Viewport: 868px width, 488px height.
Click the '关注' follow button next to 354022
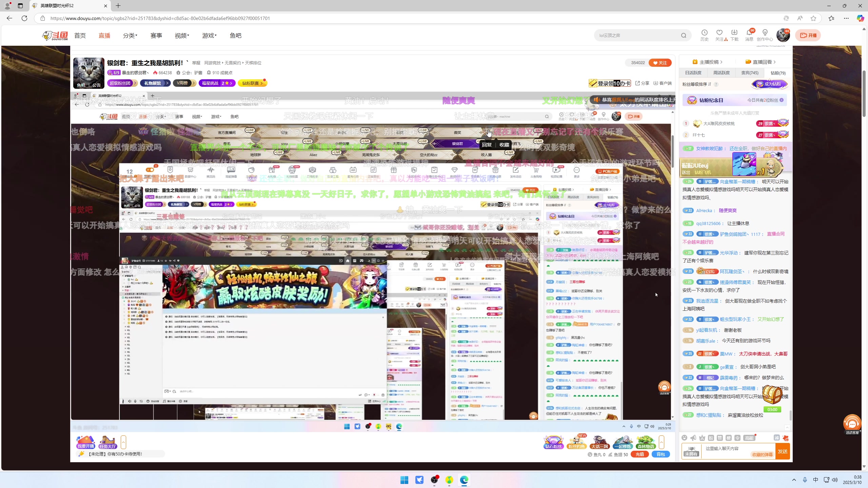660,63
